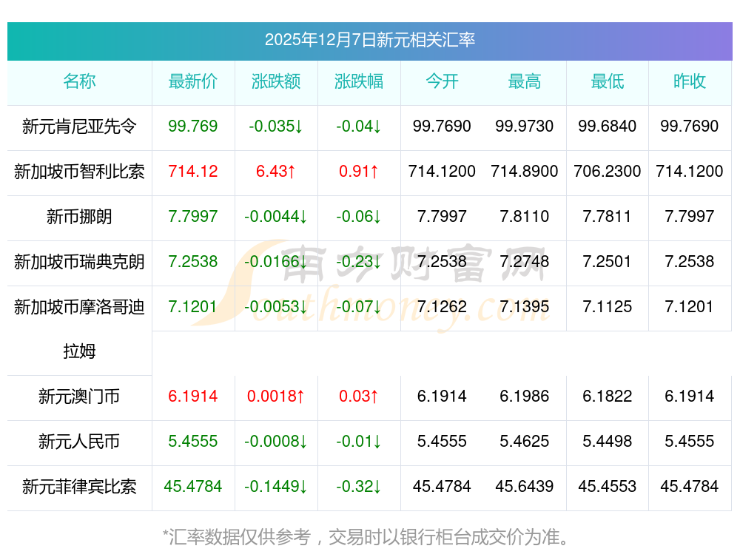
Task: Click the latest price 714.12 in red
Action: (x=193, y=172)
